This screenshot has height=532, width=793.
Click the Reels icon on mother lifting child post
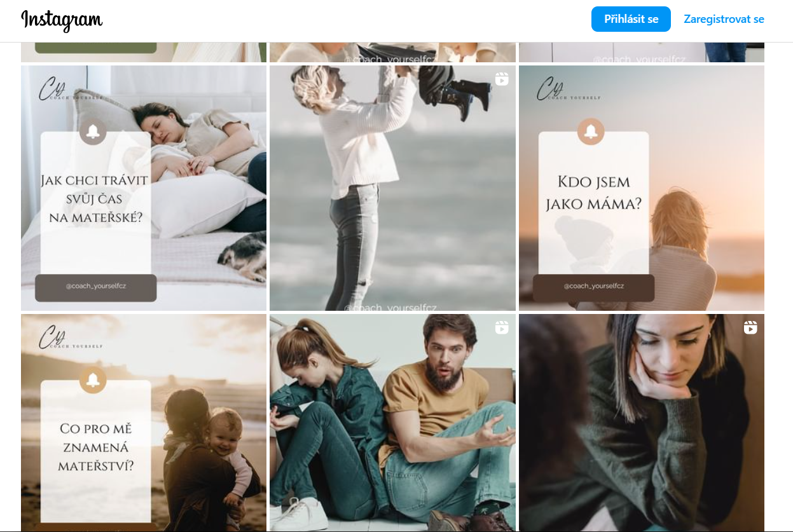coord(502,79)
